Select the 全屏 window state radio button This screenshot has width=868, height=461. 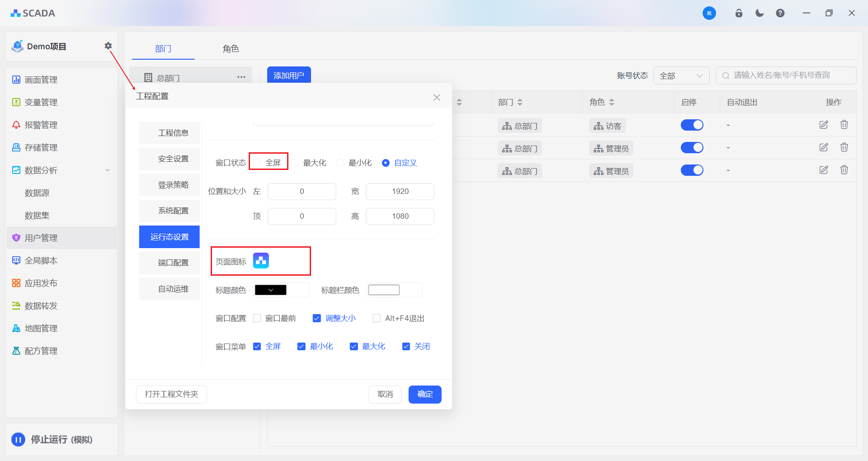257,163
